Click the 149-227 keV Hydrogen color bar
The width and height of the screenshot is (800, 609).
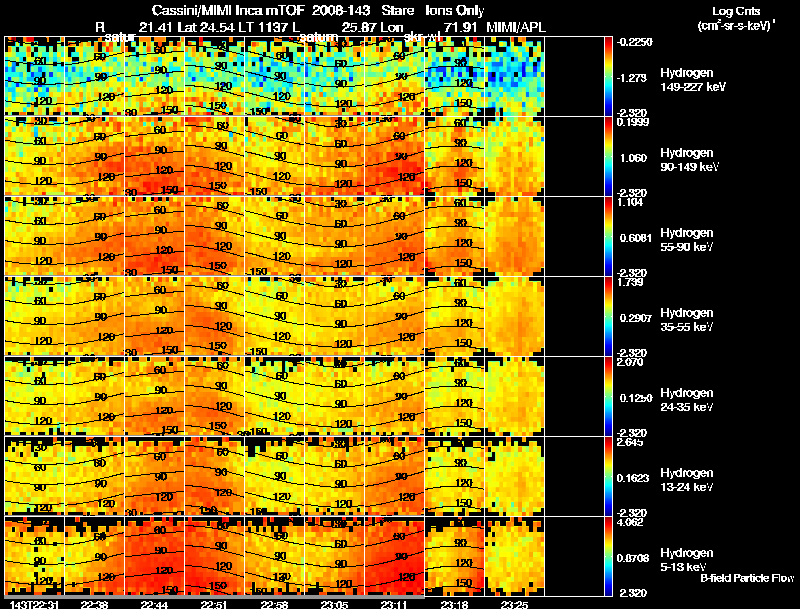tap(611, 76)
